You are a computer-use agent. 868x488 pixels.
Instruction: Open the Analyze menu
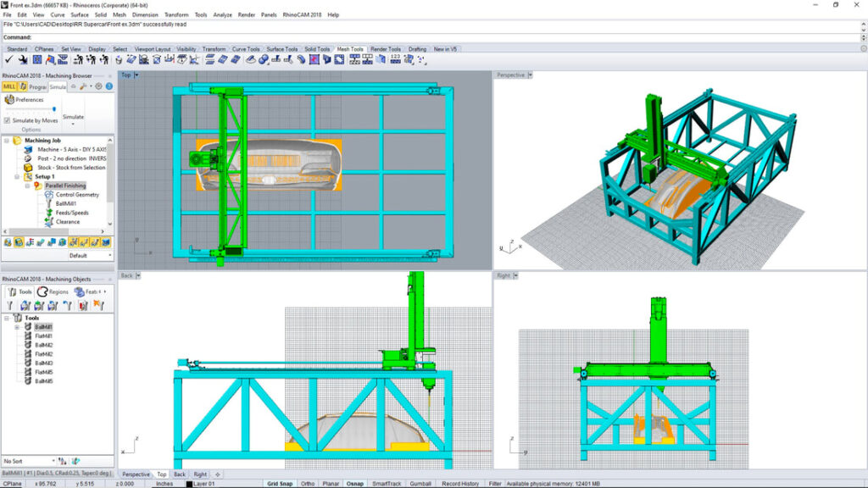(223, 14)
